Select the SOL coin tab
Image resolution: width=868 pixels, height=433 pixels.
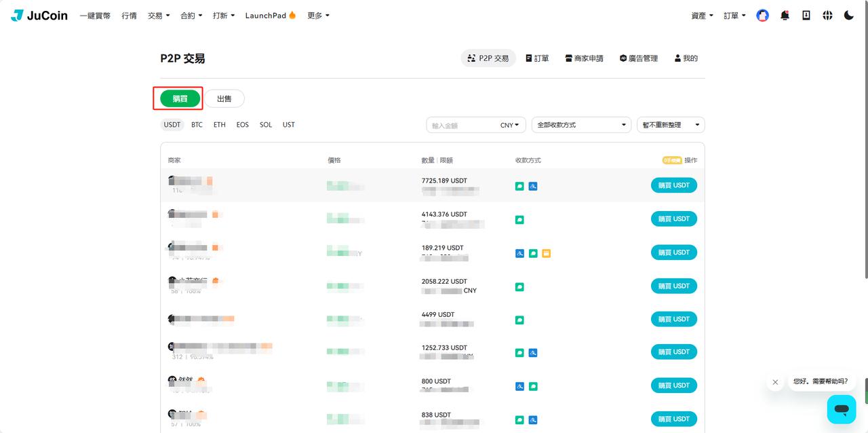(266, 125)
